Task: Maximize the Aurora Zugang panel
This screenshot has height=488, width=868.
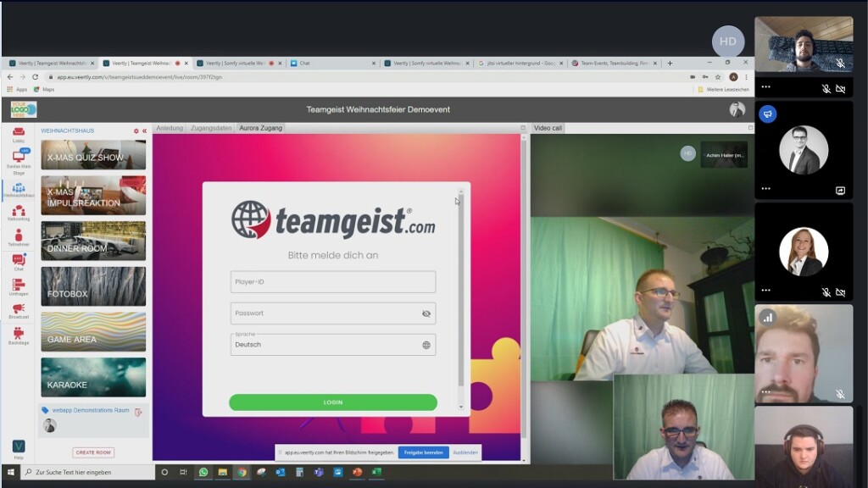Action: point(522,128)
